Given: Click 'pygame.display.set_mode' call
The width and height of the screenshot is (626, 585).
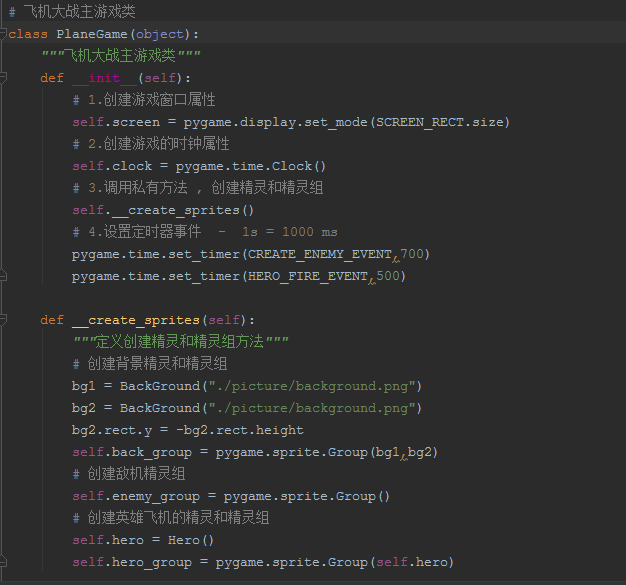Looking at the screenshot, I should pyautogui.click(x=275, y=122).
